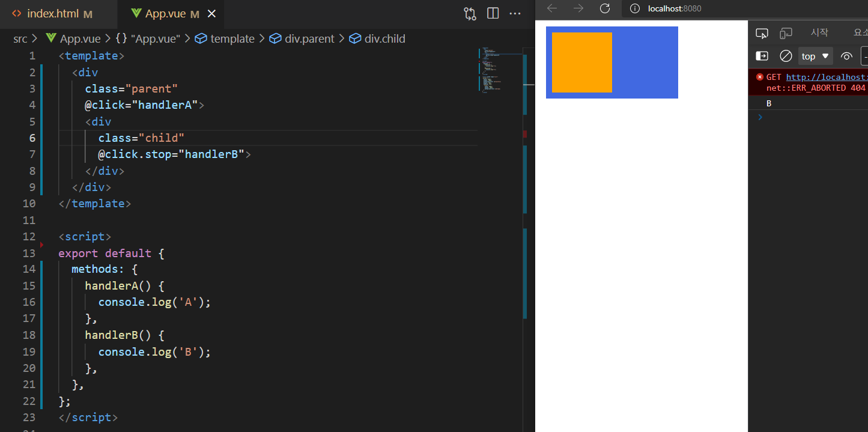Activate the DevTools inspect element tool
The width and height of the screenshot is (868, 432).
point(762,34)
